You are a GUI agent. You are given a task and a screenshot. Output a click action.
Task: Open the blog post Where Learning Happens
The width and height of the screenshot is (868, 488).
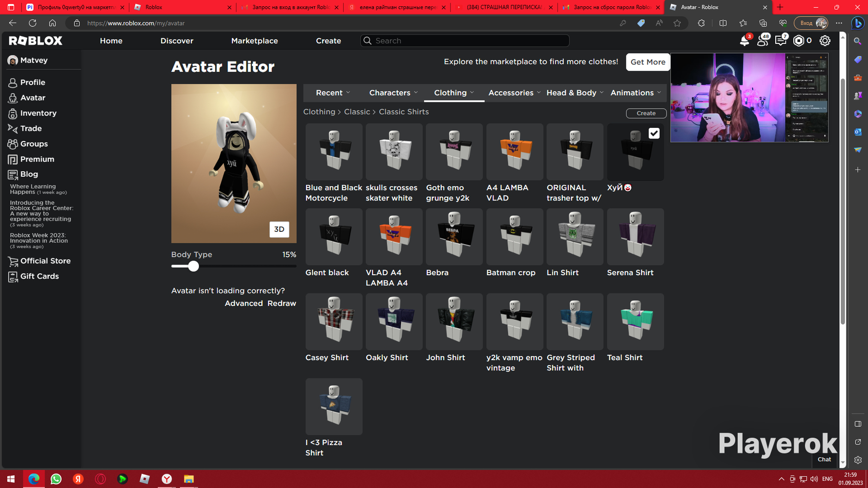click(x=38, y=189)
